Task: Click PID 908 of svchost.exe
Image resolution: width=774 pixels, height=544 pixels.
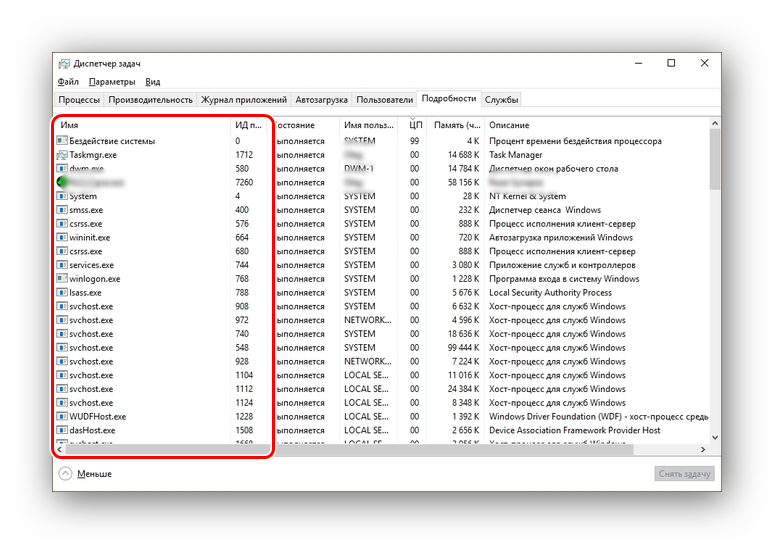Action: (x=242, y=307)
